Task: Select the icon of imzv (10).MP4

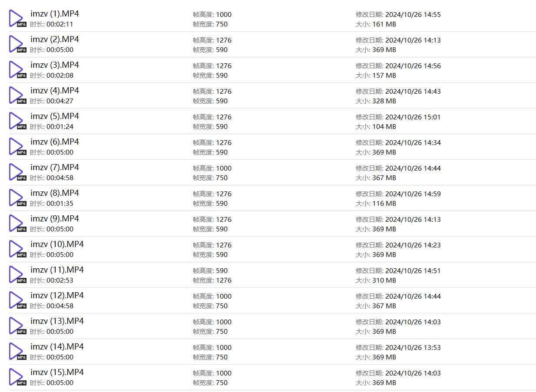Action: (17, 249)
